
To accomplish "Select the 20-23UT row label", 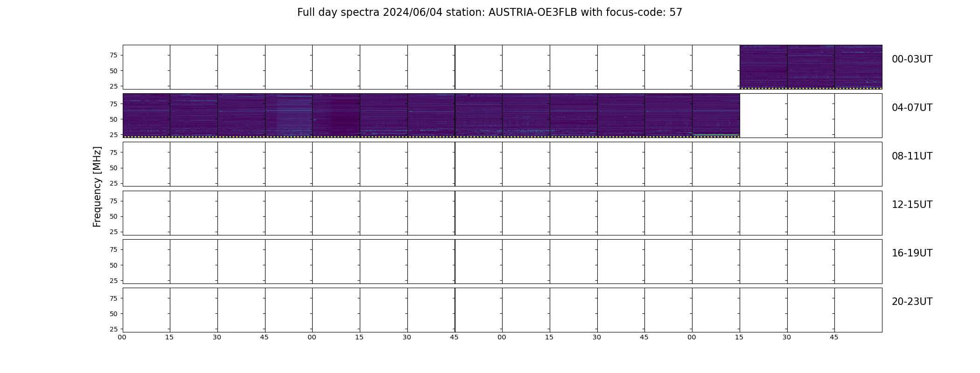I will [912, 302].
